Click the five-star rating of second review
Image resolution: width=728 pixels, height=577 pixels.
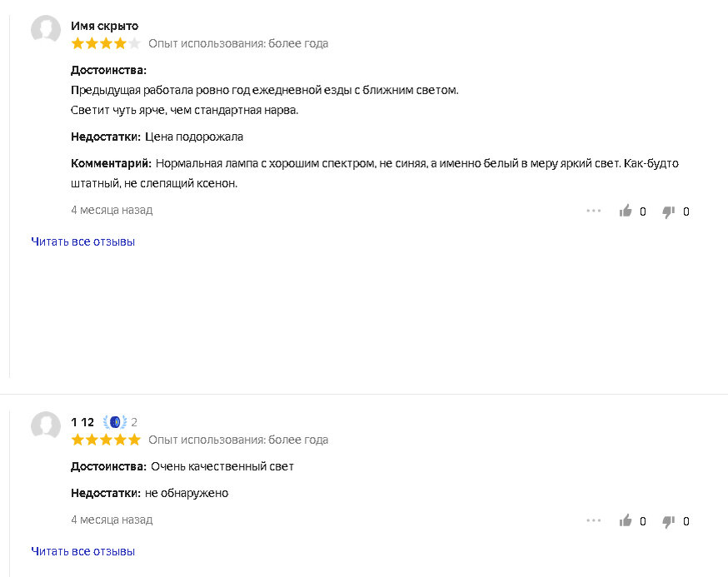pos(106,440)
